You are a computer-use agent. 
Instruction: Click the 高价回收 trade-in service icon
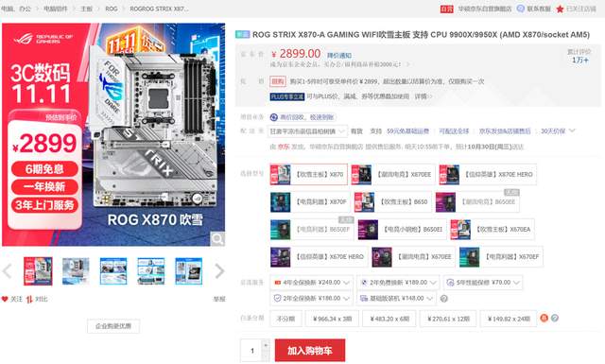273,117
